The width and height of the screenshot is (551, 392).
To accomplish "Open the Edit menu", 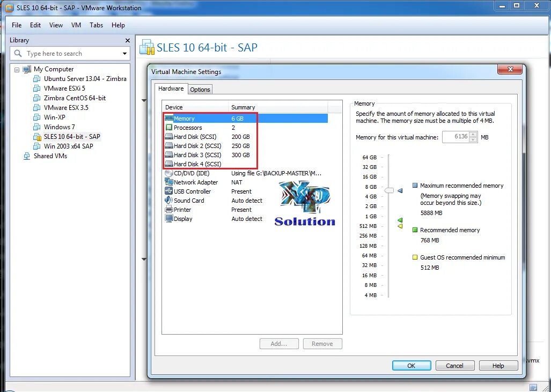I will 35,25.
